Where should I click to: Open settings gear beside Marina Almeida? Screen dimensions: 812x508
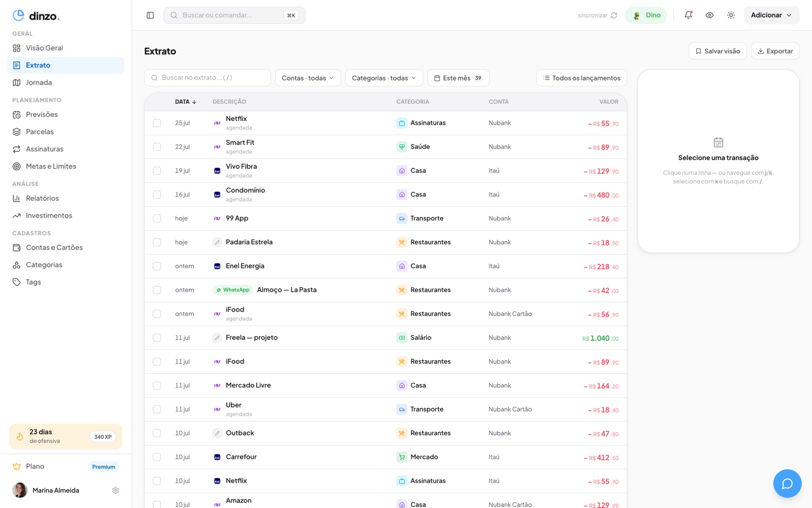[116, 490]
